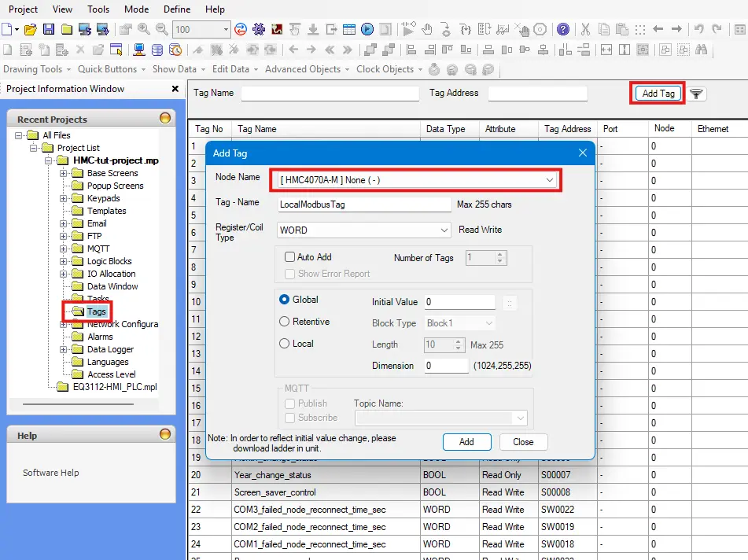Select the Local radio button
Screen dimensions: 748x560
[283, 344]
